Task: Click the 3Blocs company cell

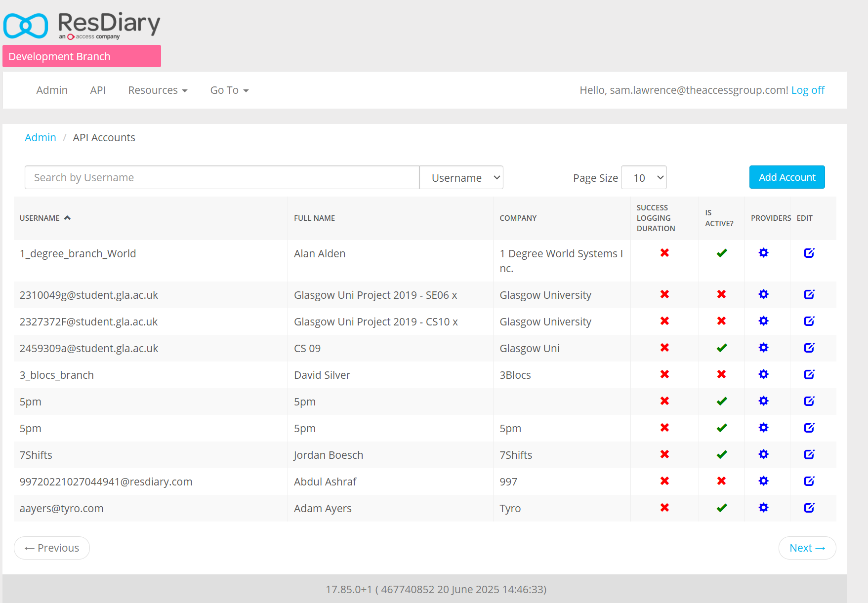Action: [x=515, y=375]
